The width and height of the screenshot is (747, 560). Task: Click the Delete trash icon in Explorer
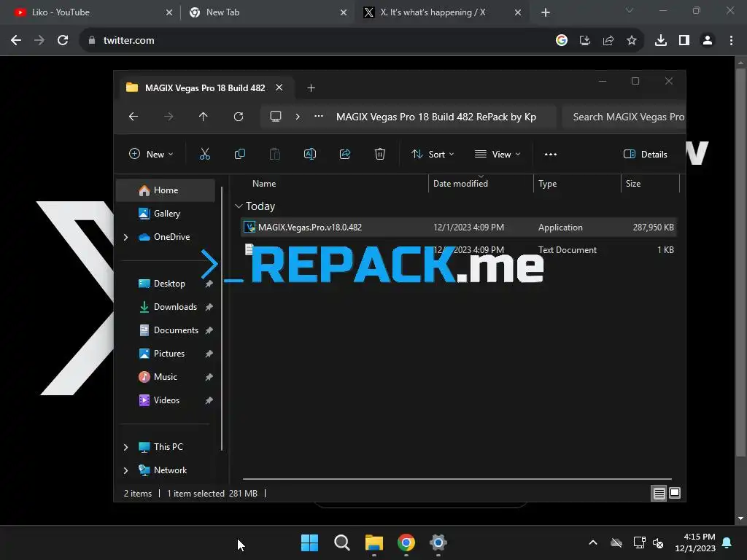point(379,154)
